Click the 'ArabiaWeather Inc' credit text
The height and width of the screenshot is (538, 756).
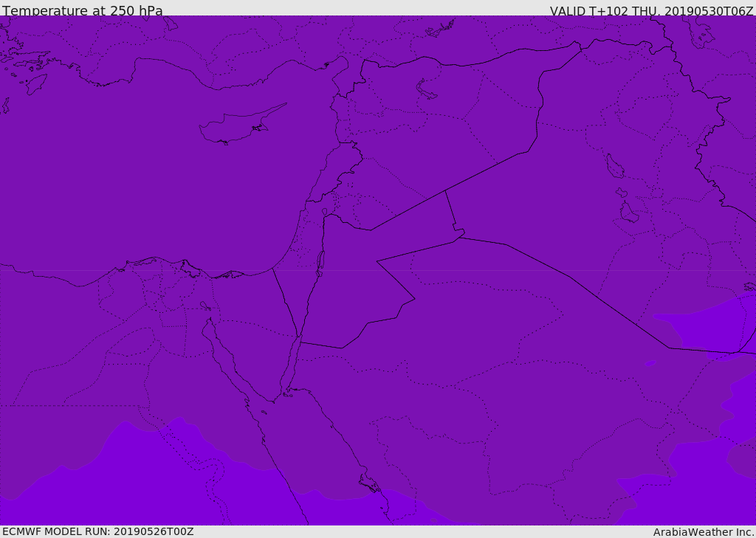(x=703, y=532)
